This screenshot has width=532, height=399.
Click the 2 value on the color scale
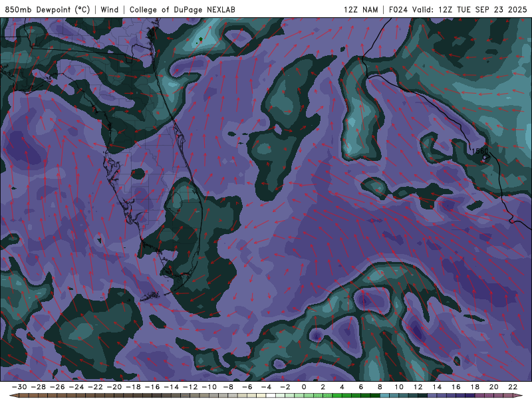pyautogui.click(x=323, y=387)
